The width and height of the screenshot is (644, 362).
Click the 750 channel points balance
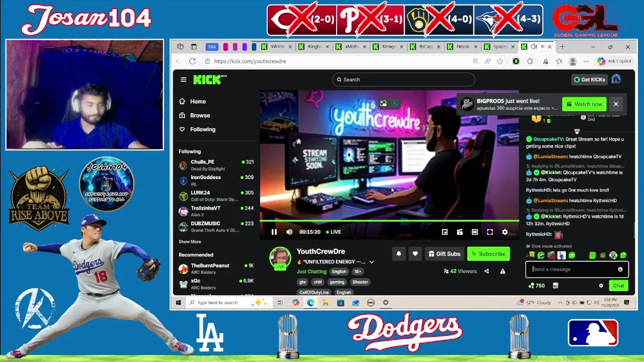click(536, 286)
